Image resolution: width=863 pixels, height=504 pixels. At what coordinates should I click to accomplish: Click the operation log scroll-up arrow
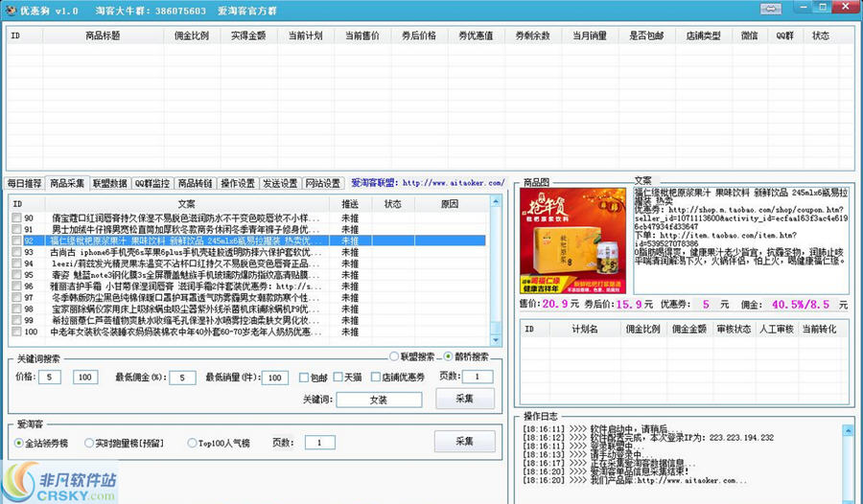(x=848, y=430)
